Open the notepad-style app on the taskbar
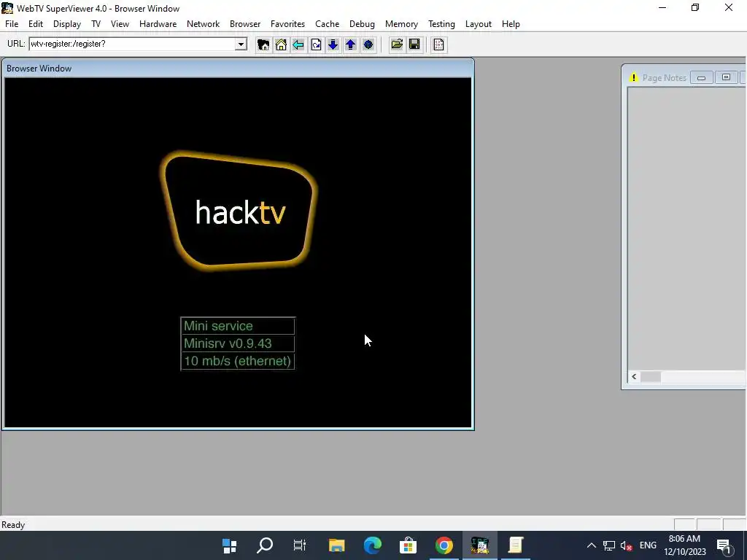This screenshot has width=747, height=560. [516, 545]
